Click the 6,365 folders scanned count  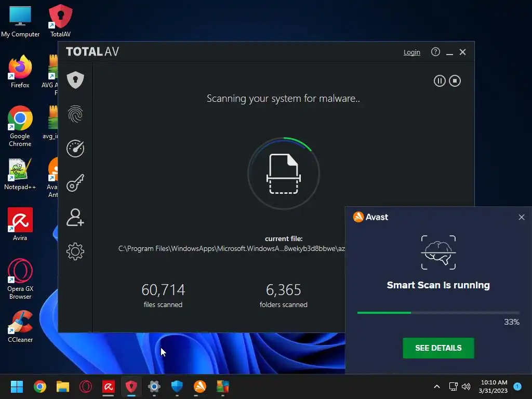[284, 290]
